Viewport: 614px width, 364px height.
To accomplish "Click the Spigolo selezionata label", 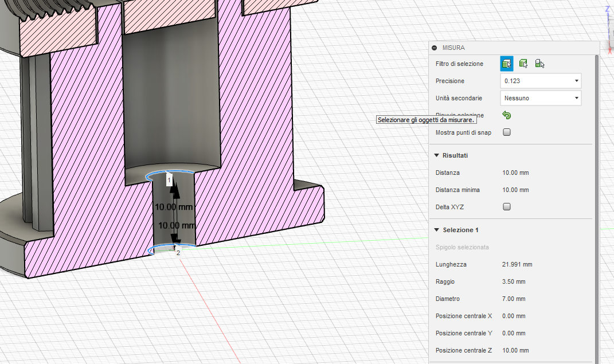I will 462,248.
